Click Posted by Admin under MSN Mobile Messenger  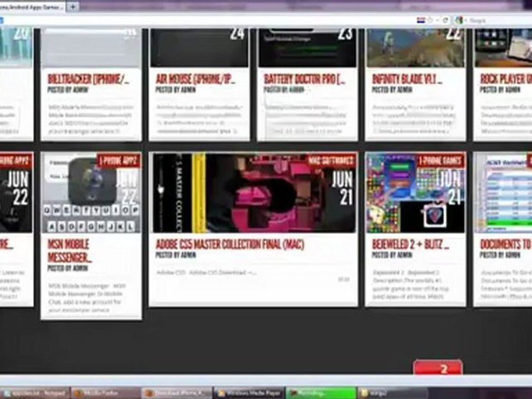[68, 268]
